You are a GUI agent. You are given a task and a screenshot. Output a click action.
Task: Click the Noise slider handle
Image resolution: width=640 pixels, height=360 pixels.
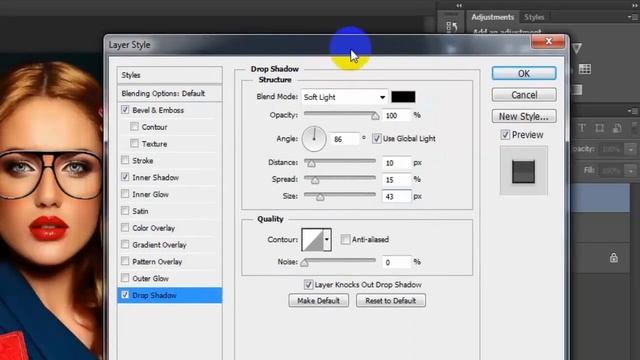tap(304, 263)
